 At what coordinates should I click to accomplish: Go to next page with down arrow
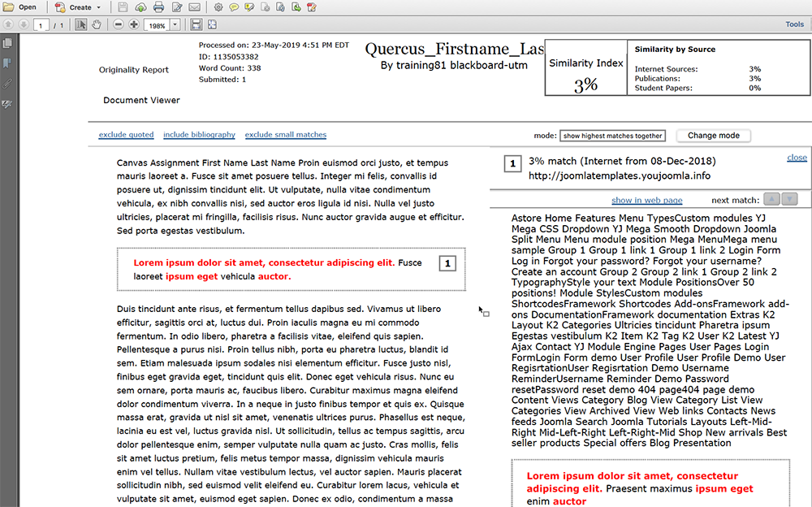(x=24, y=24)
